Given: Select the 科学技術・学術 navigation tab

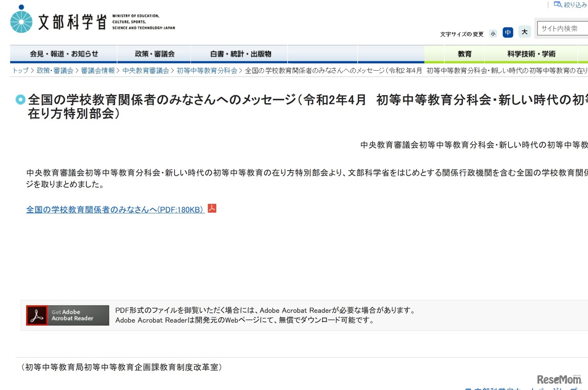Looking at the screenshot, I should 531,54.
